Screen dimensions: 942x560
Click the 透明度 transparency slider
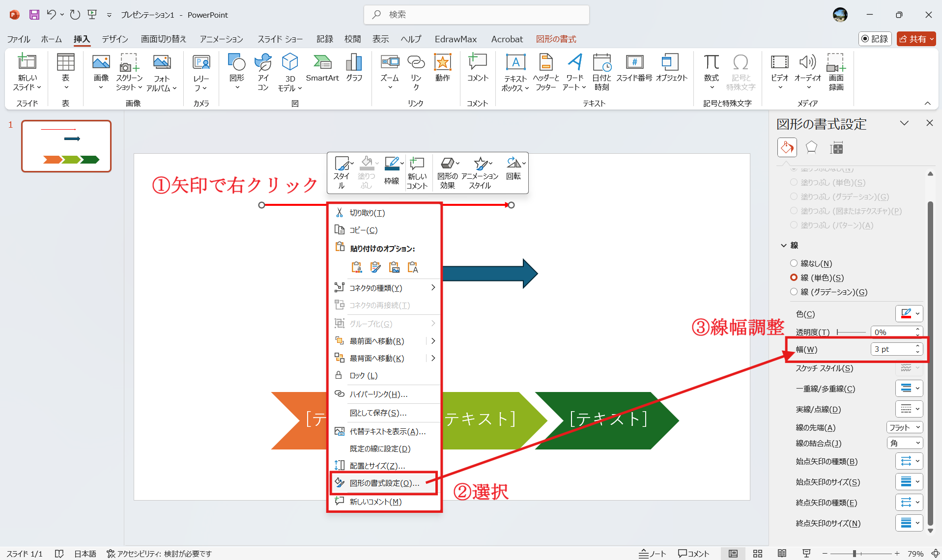point(851,333)
